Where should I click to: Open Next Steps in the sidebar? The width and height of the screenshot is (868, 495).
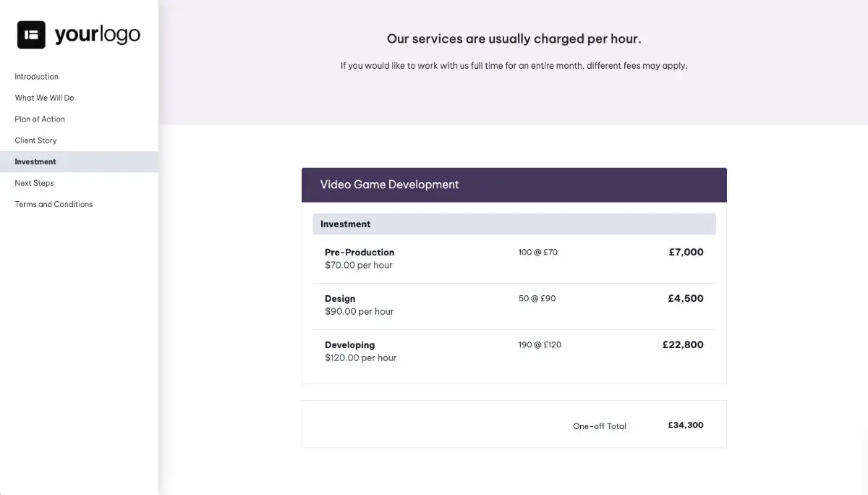click(x=34, y=183)
